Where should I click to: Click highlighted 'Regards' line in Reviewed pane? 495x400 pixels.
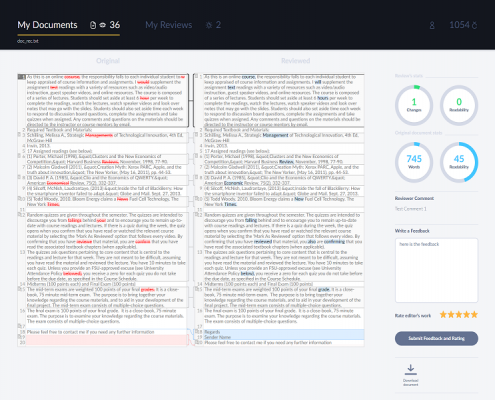(x=284, y=332)
